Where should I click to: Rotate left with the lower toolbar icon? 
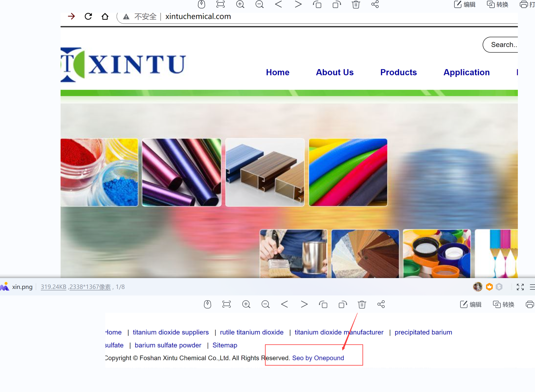(x=323, y=304)
